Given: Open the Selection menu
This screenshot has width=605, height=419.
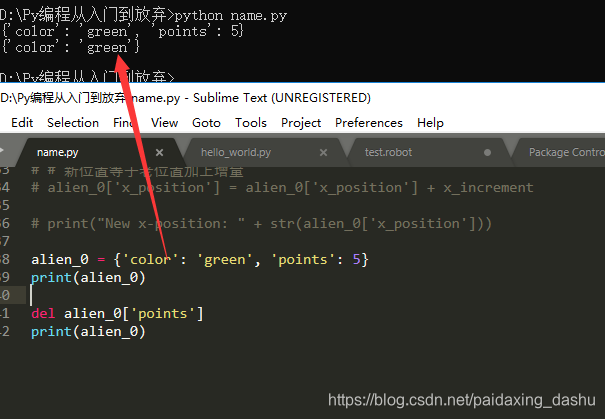Looking at the screenshot, I should point(73,123).
